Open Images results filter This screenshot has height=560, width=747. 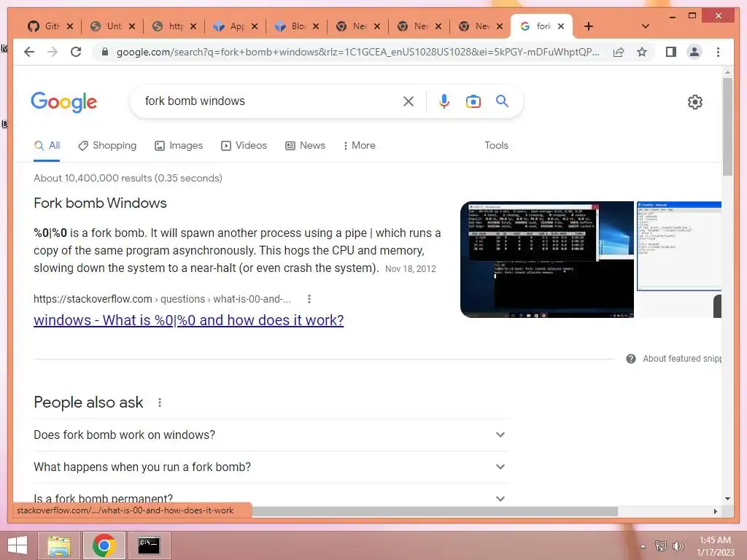pyautogui.click(x=179, y=145)
